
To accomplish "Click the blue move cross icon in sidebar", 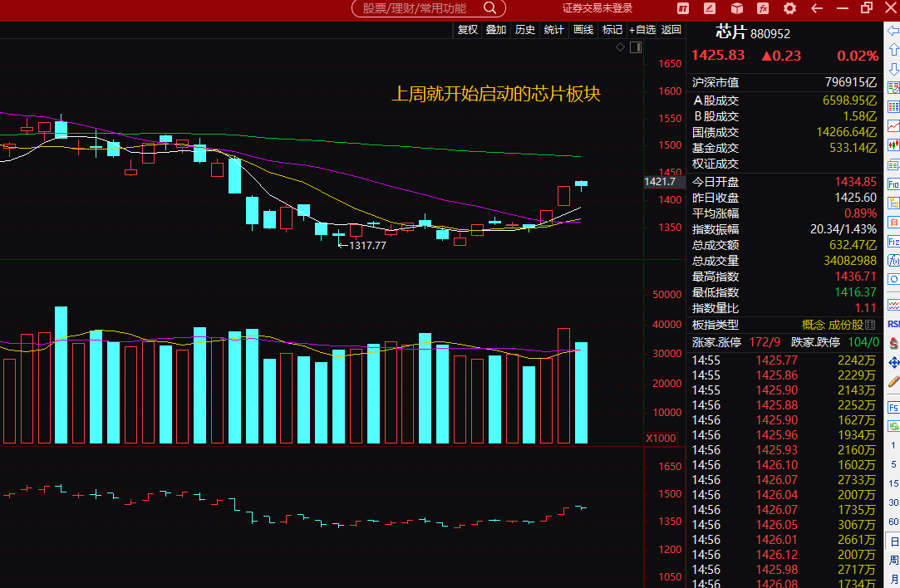I will (x=893, y=363).
